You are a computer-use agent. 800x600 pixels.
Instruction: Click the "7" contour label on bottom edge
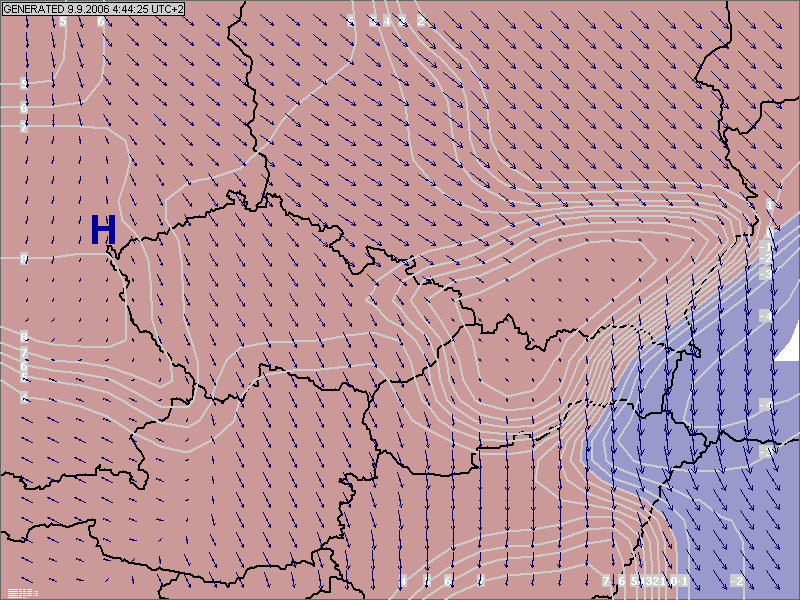(606, 581)
